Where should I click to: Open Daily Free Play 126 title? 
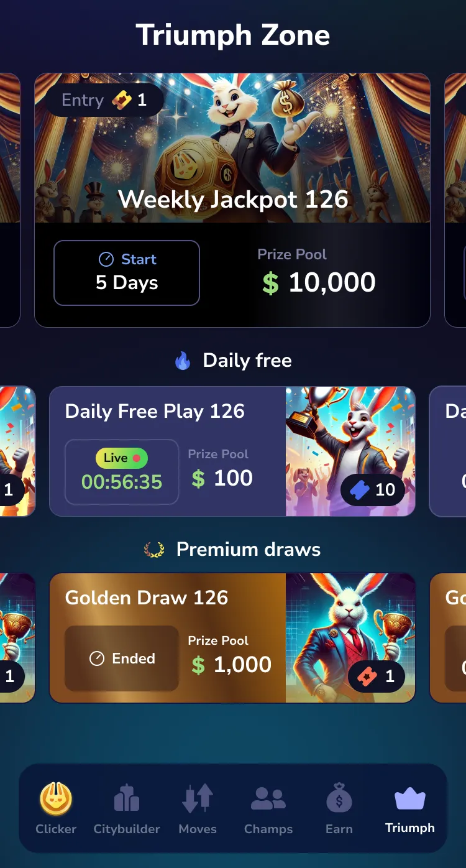pyautogui.click(x=155, y=412)
